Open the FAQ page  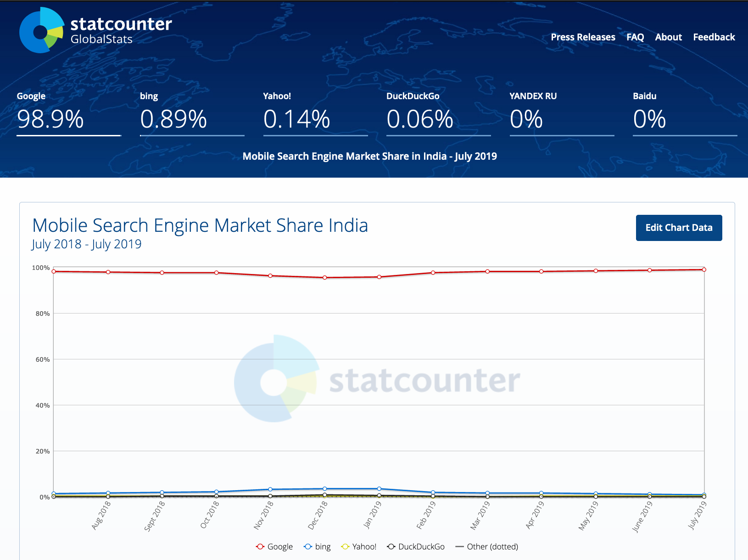635,37
